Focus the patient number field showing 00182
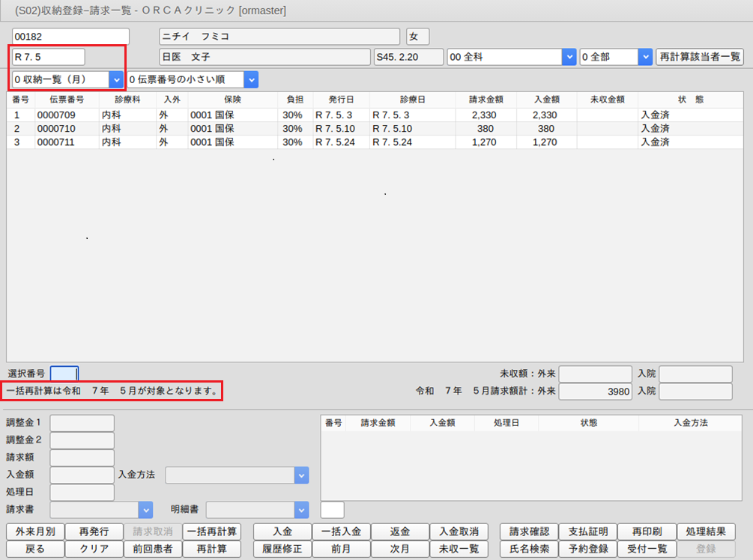Screen dimensions: 753x560 point(70,37)
